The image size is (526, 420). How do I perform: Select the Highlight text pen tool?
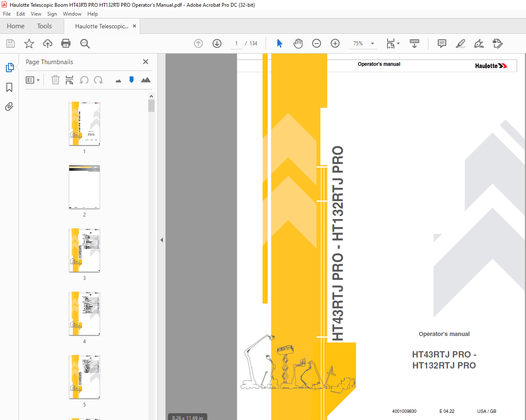coord(461,43)
